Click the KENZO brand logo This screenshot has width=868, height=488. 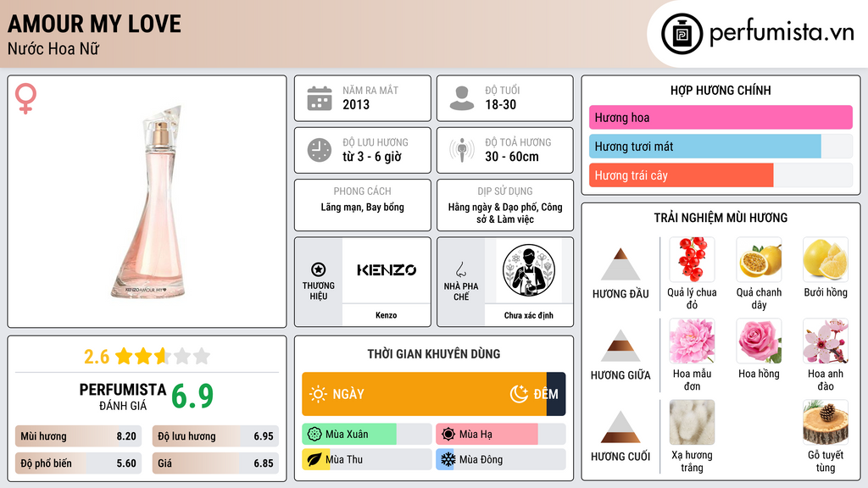pos(387,270)
